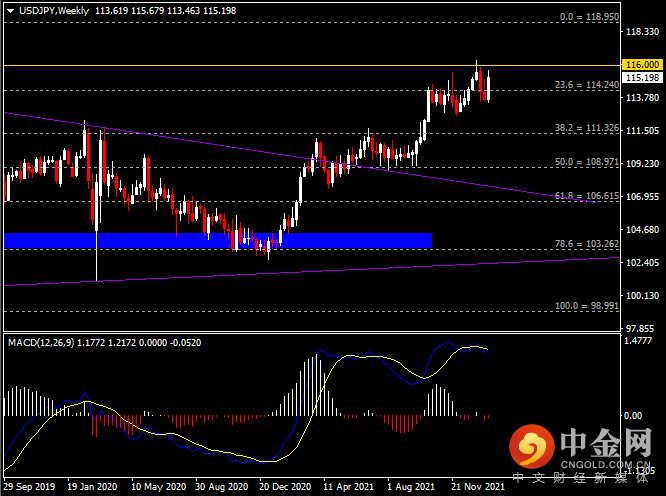The width and height of the screenshot is (666, 496).
Task: Click the Fibonacci label 78.6 = 103.262
Action: coord(587,244)
